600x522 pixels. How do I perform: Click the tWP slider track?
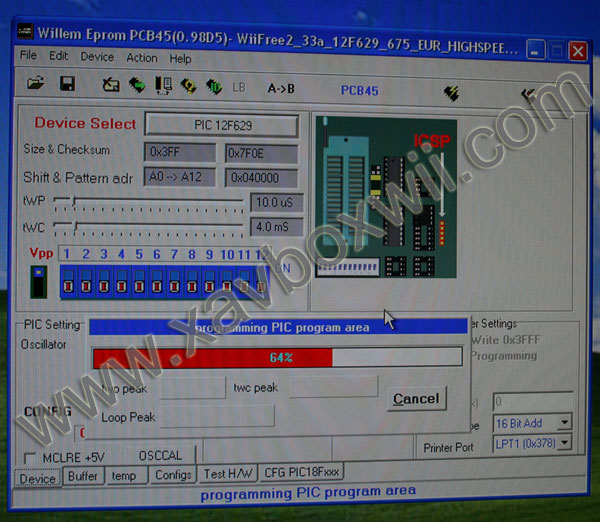coord(148,200)
